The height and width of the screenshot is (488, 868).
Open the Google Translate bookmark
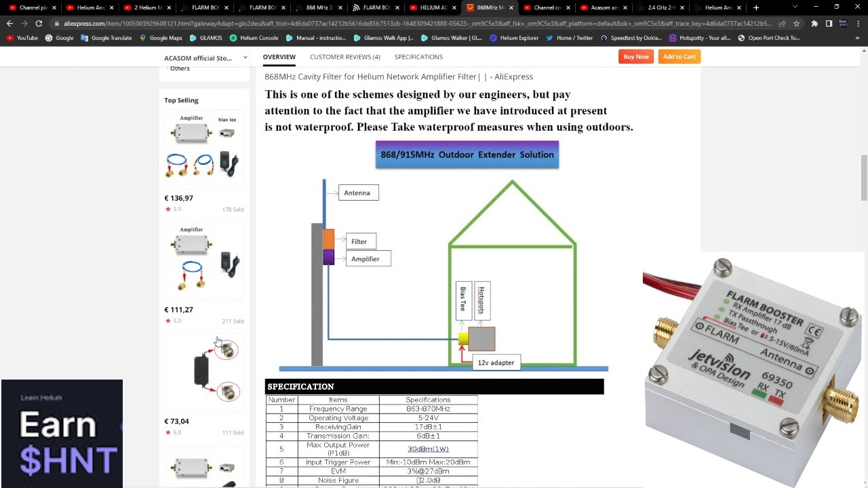pyautogui.click(x=107, y=38)
